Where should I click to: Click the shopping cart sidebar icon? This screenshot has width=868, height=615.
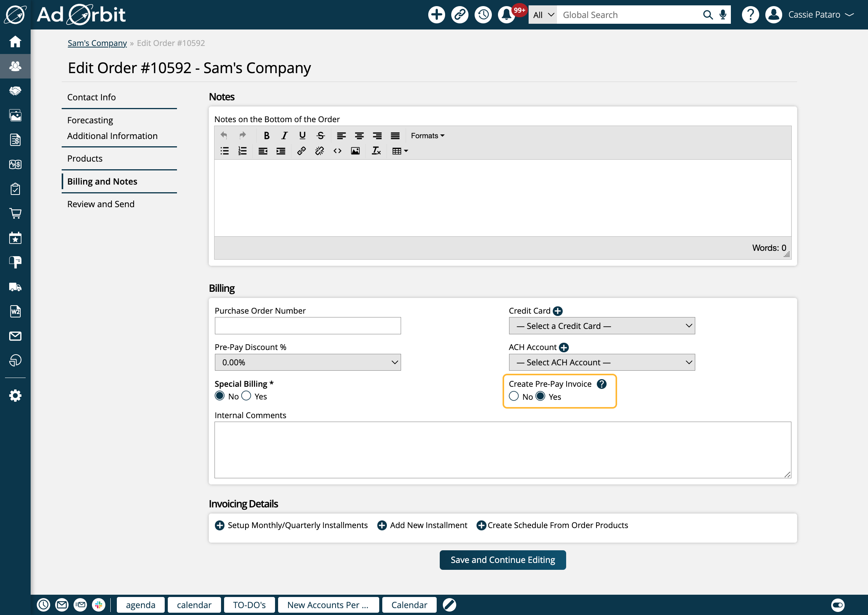(x=15, y=213)
